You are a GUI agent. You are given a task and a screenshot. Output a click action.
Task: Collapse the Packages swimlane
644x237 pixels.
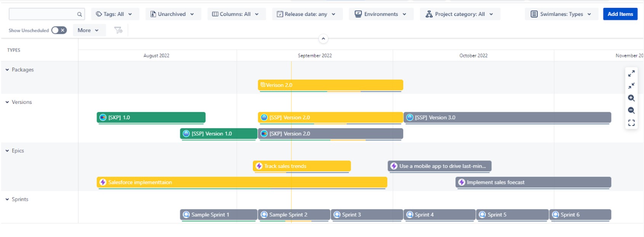click(7, 70)
